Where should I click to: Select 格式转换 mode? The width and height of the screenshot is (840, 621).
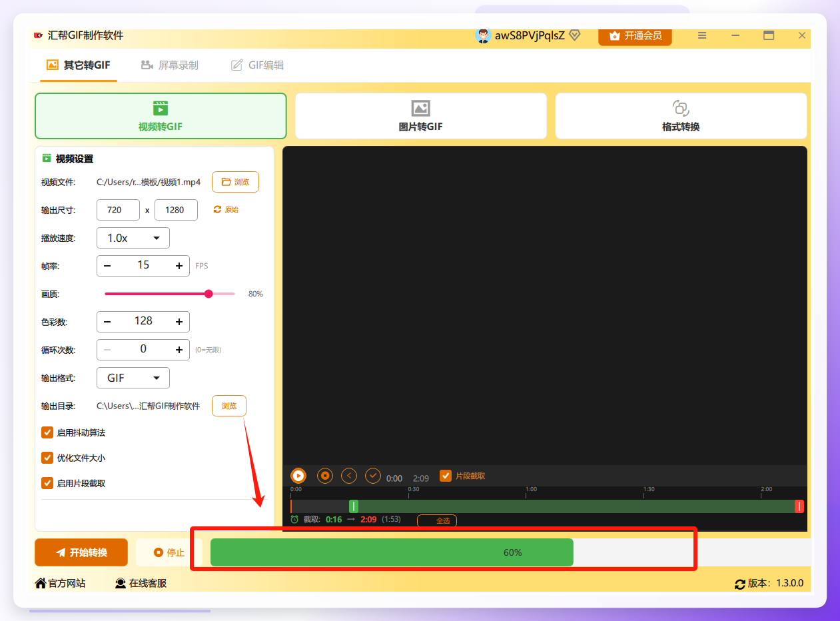pyautogui.click(x=681, y=116)
